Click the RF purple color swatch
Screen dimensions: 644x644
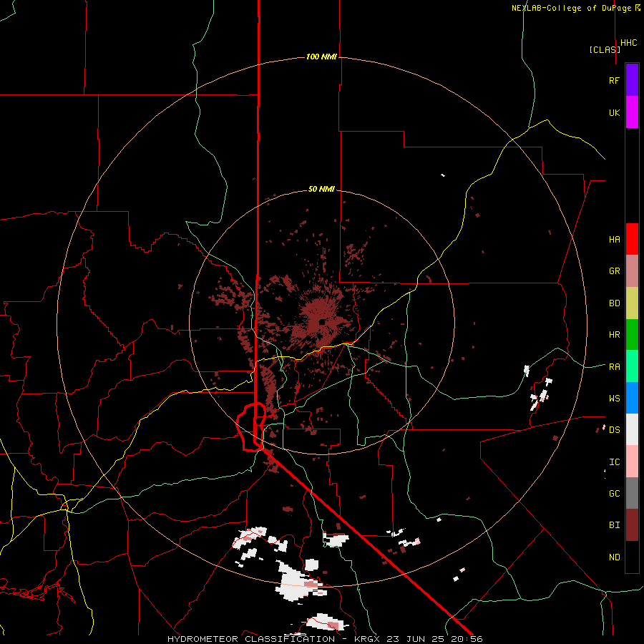[632, 80]
